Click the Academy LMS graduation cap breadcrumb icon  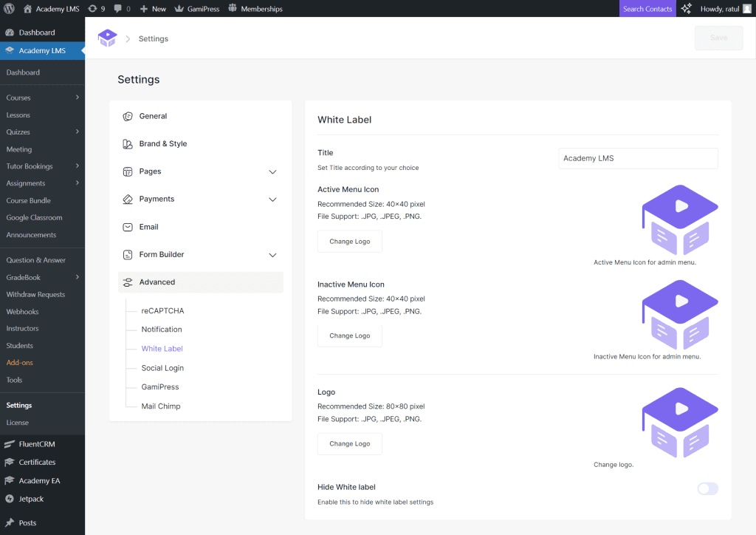pos(107,37)
